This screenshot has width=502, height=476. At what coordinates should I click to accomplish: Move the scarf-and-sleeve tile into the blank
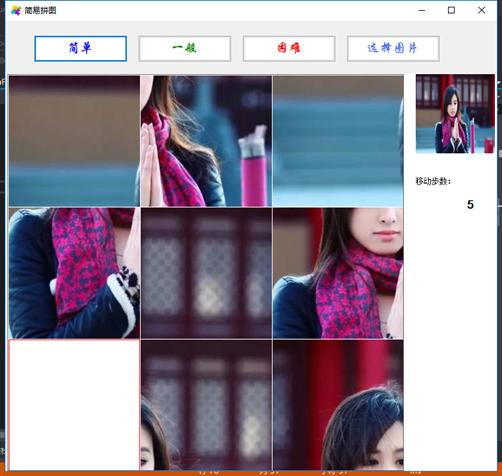pyautogui.click(x=74, y=273)
